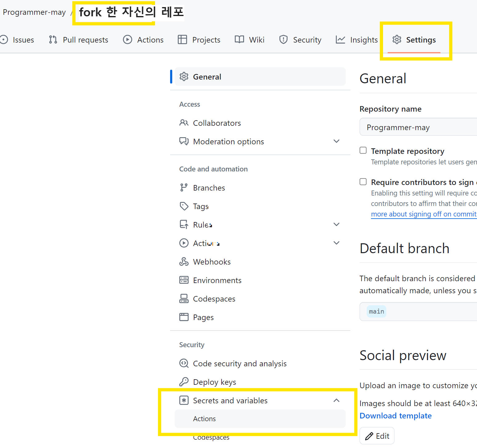Follow 'more about signing off on commits' link
The width and height of the screenshot is (477, 448).
424,214
